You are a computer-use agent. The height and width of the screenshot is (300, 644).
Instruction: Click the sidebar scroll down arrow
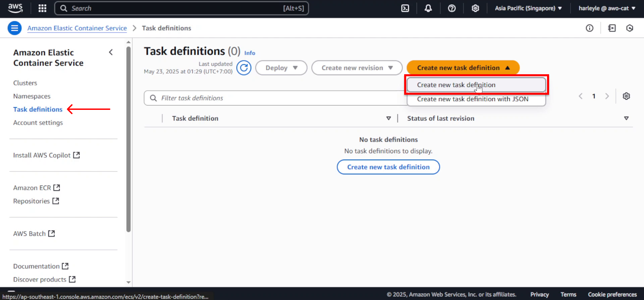click(128, 283)
